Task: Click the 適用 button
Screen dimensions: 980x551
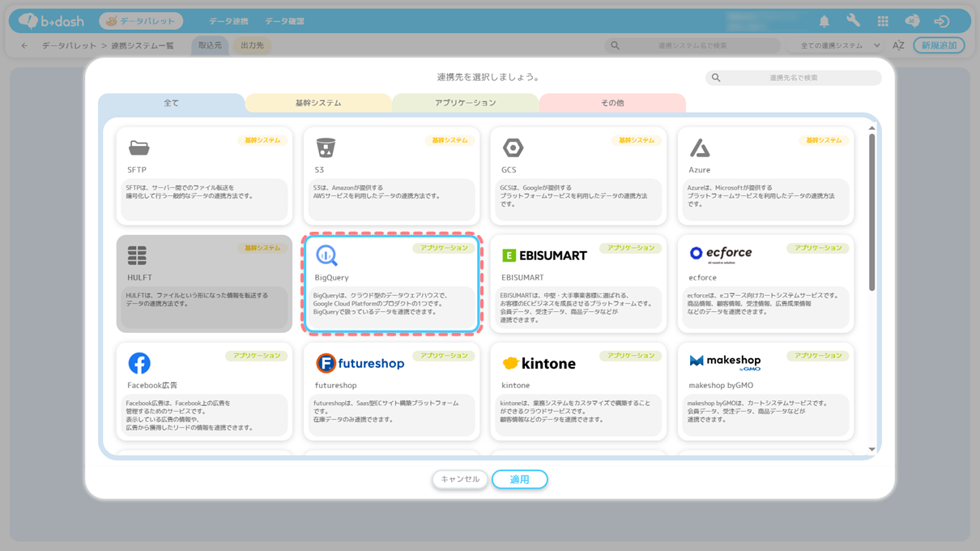Action: pos(520,480)
